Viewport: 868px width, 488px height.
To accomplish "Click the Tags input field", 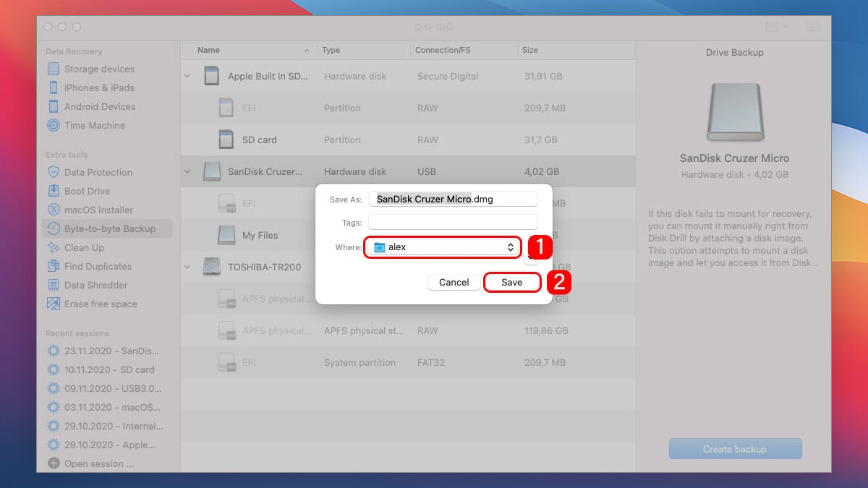I will (x=453, y=223).
